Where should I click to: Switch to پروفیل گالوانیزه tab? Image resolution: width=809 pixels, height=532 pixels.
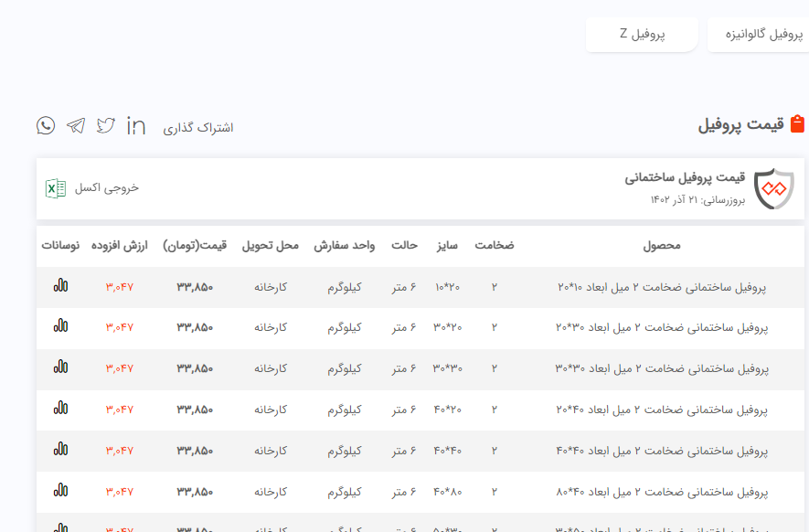coord(758,35)
